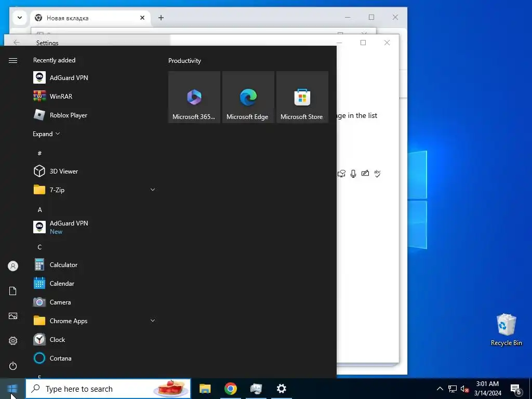This screenshot has width=532, height=399.
Task: Open Microsoft 365 tile
Action: (194, 97)
